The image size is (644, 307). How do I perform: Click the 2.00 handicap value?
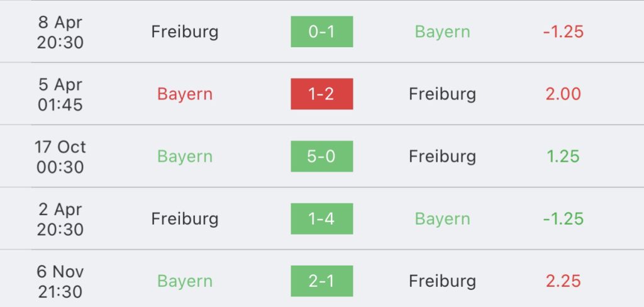(563, 94)
